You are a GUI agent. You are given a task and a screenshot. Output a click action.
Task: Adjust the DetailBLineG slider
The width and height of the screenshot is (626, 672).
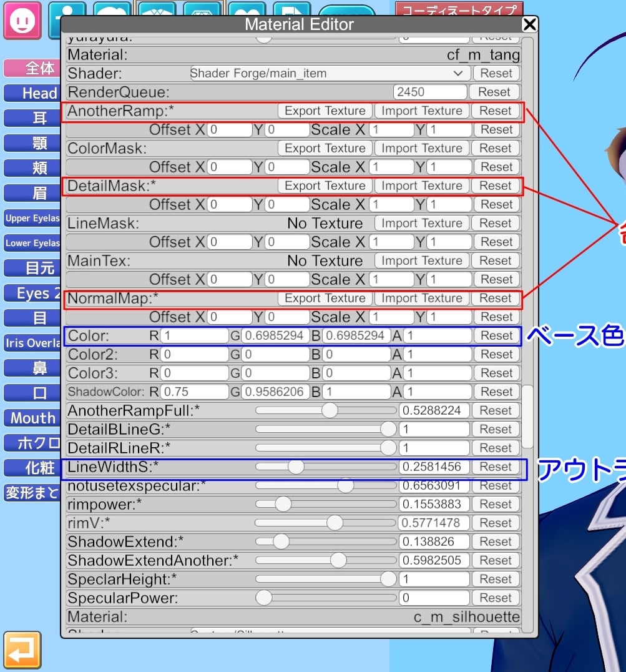[x=326, y=430]
